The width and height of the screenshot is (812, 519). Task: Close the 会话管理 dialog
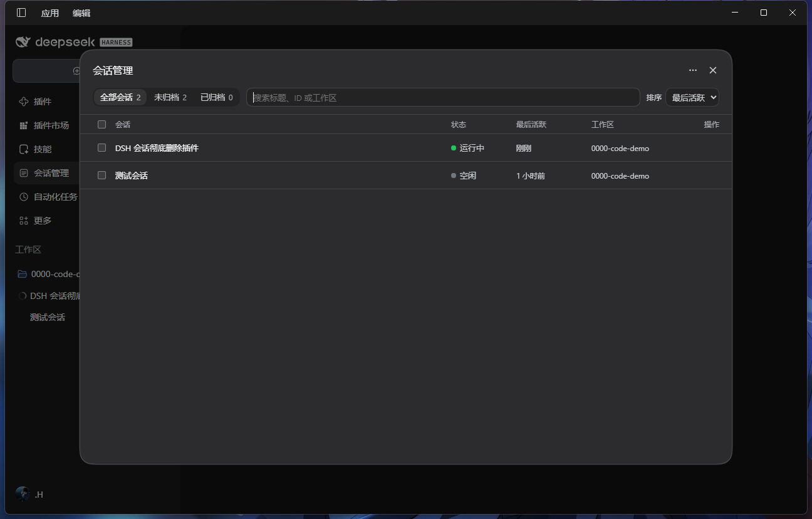(712, 70)
